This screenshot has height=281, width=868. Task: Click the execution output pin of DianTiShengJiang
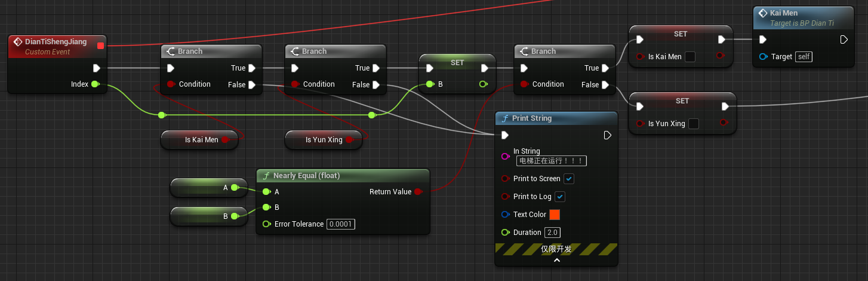click(x=97, y=68)
